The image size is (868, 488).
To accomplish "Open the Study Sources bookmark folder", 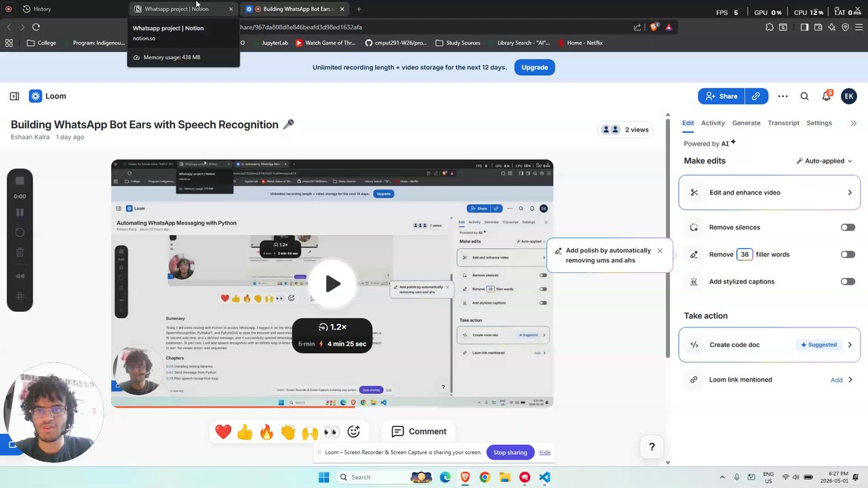I will click(x=458, y=43).
